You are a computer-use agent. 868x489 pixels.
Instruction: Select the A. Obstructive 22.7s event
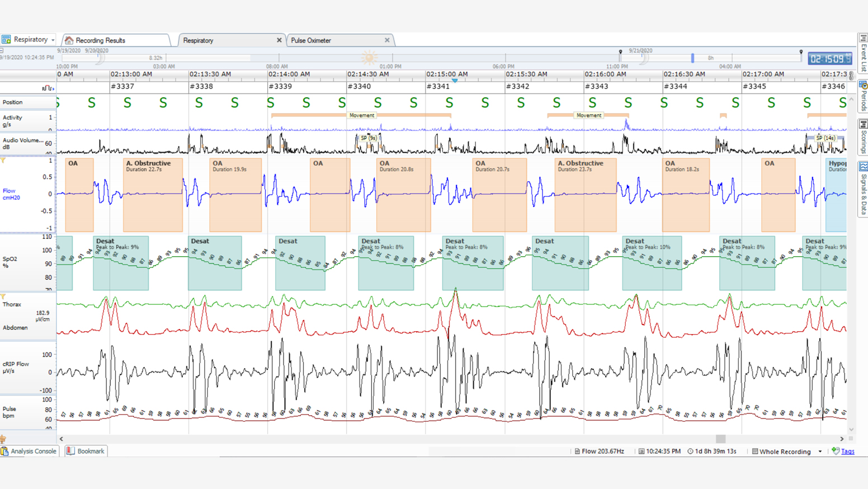153,195
